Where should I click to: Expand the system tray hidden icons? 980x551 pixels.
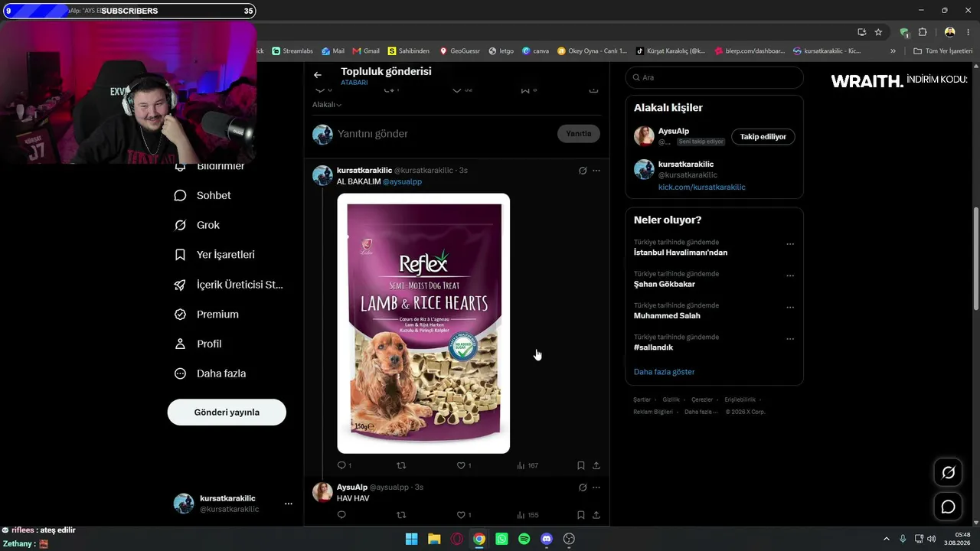pyautogui.click(x=887, y=539)
